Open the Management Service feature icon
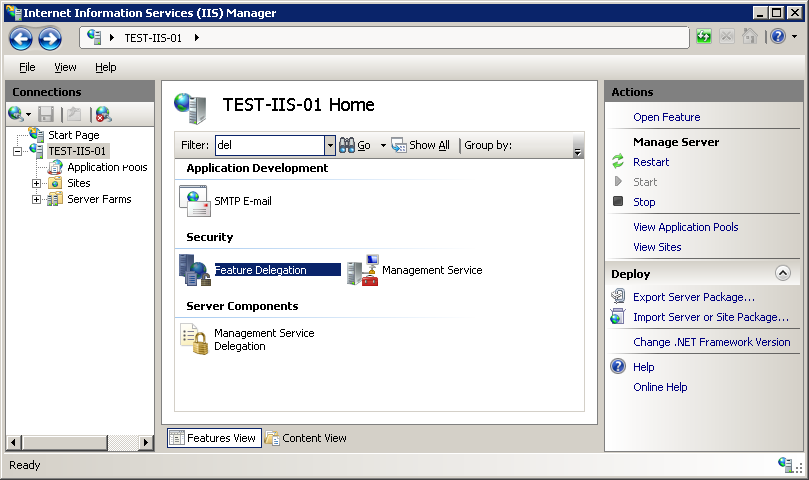The image size is (809, 480). coord(363,270)
